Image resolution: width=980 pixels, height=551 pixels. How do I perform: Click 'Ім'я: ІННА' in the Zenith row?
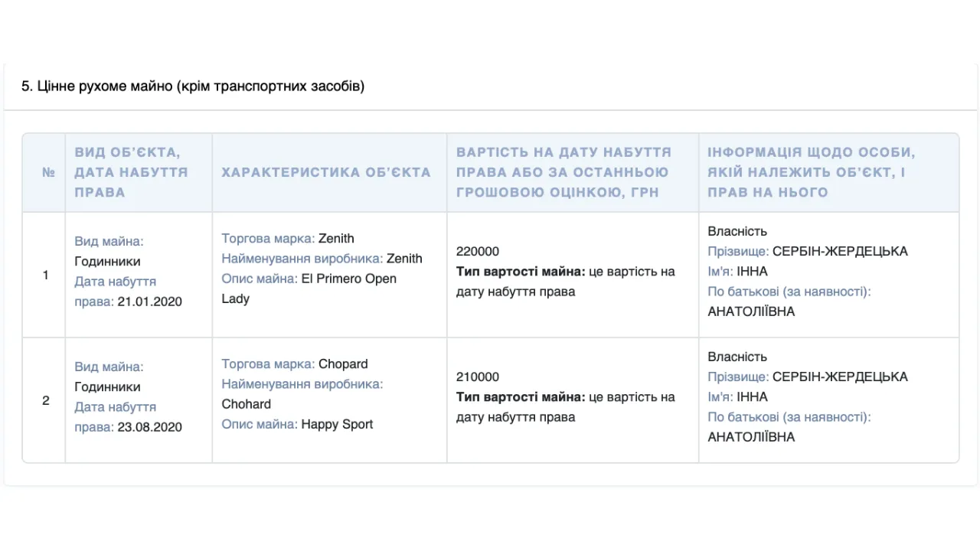[x=737, y=271]
